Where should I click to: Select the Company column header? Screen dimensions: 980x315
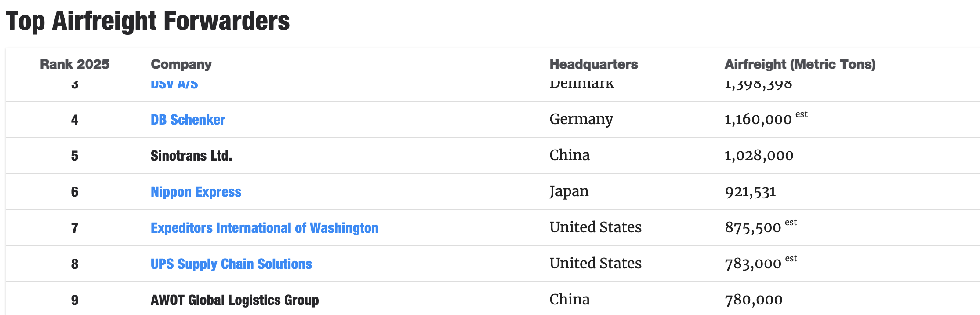tap(181, 64)
